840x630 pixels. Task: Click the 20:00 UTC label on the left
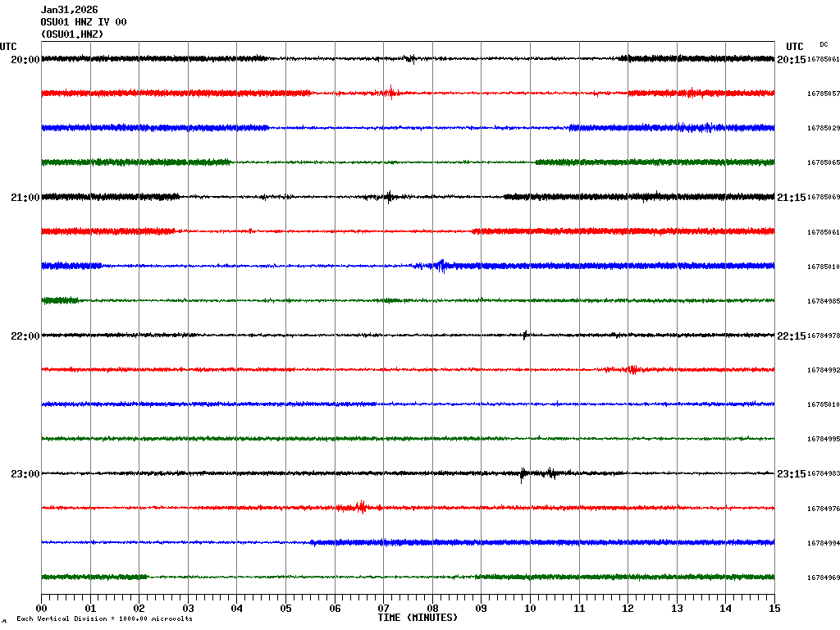pos(25,60)
